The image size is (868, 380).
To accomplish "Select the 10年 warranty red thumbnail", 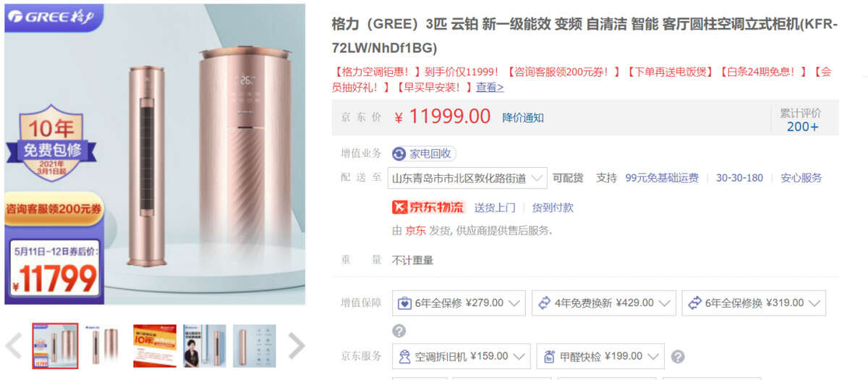I will [x=155, y=346].
